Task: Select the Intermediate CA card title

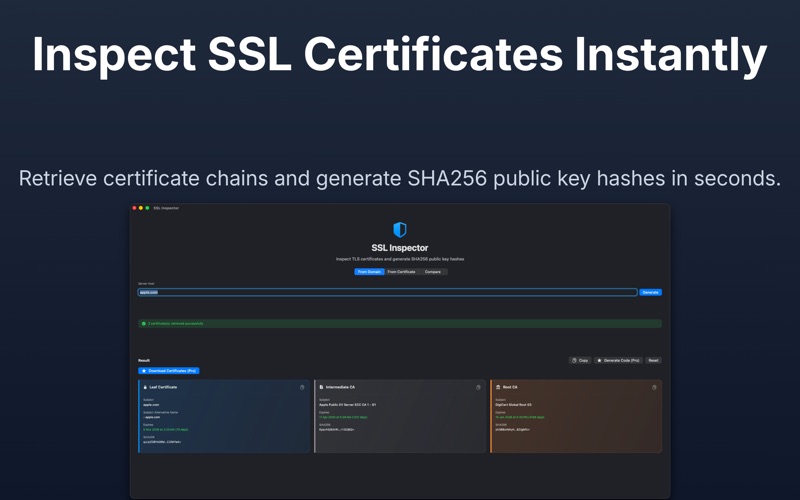Action: (x=340, y=387)
